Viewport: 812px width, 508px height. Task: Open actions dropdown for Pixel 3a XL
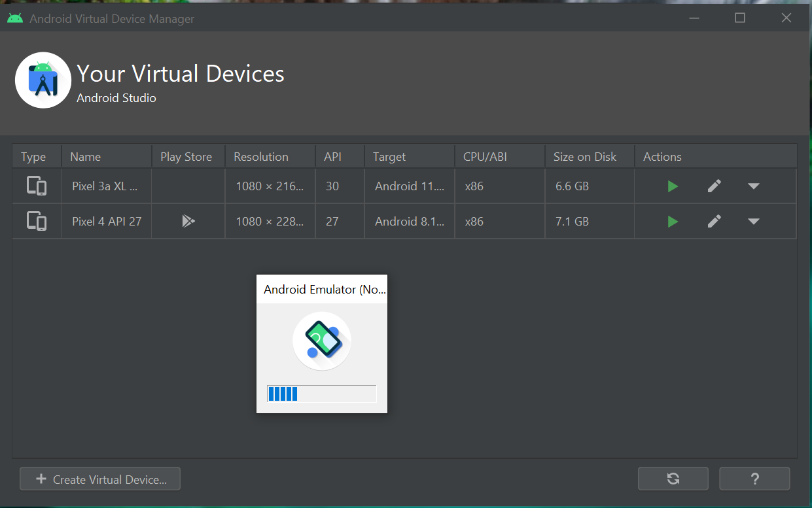[754, 186]
